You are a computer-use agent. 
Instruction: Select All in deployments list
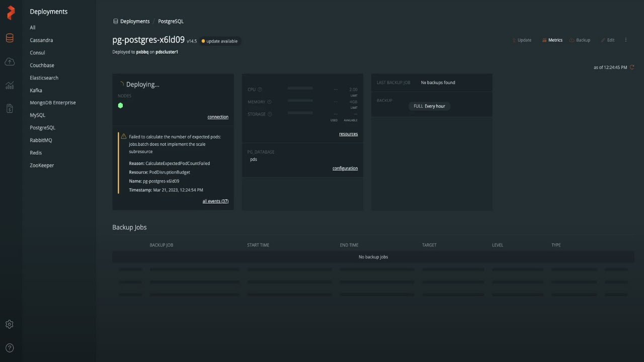pyautogui.click(x=33, y=28)
